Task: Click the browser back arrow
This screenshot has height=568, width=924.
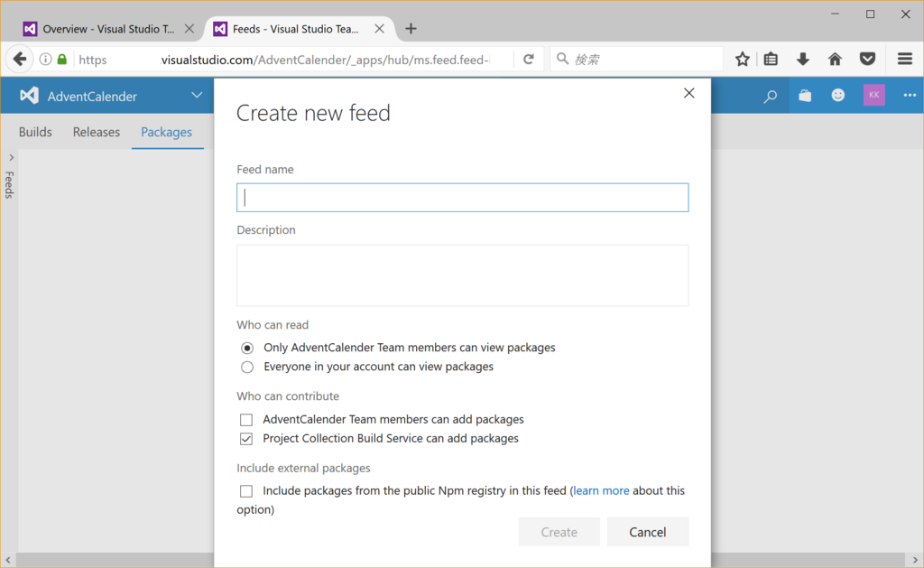Action: click(20, 59)
